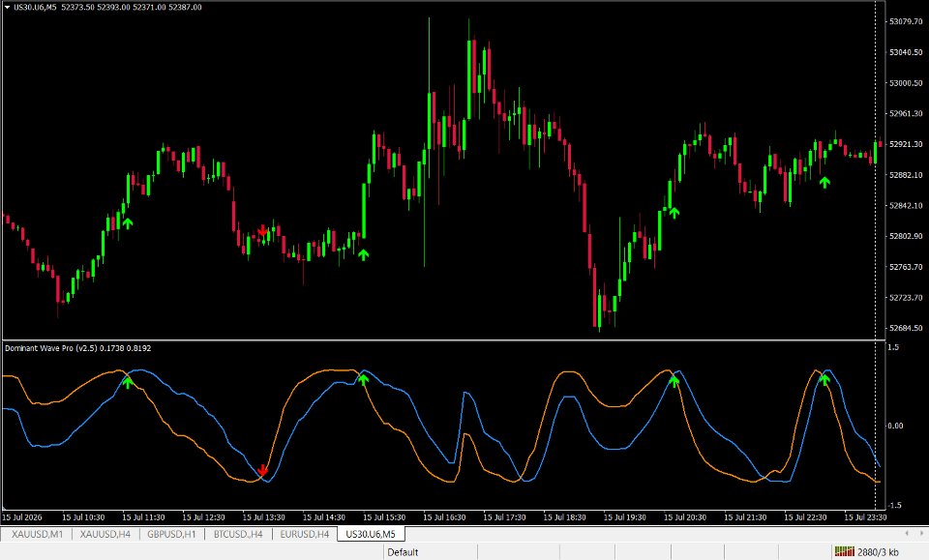Click the 52763.70 price label
This screenshot has width=929, height=560.
tap(906, 266)
